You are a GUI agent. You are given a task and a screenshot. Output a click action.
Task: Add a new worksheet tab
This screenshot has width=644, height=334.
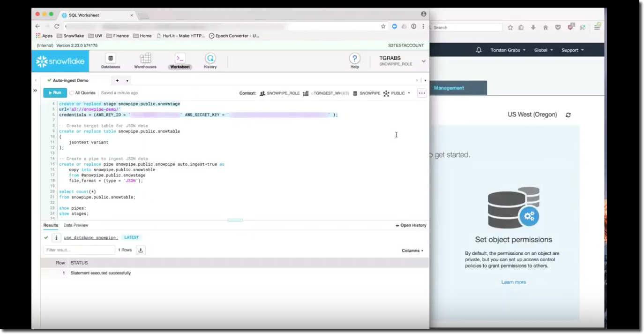117,80
